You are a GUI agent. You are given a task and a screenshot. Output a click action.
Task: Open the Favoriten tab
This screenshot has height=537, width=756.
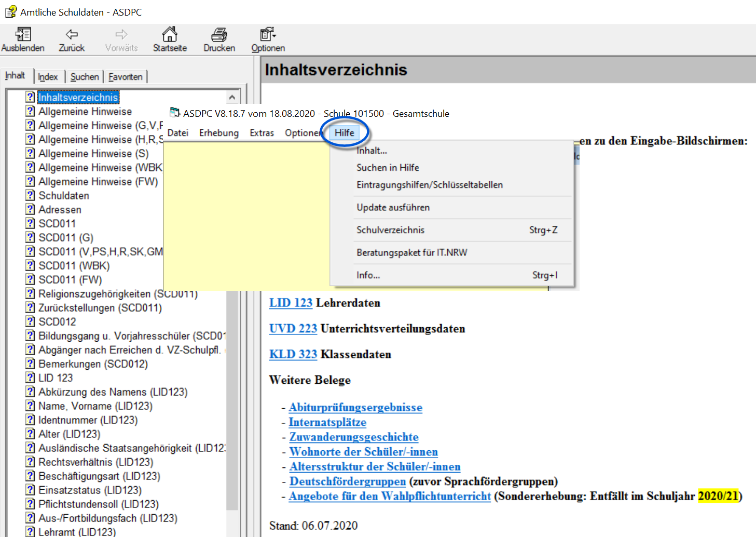pos(126,77)
